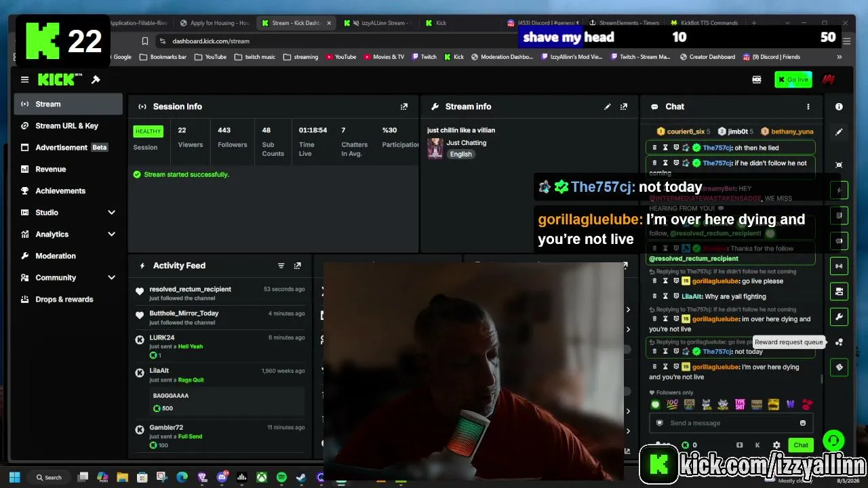Open Steam from the taskbar
Viewport: 868px width, 488px height.
tap(301, 478)
